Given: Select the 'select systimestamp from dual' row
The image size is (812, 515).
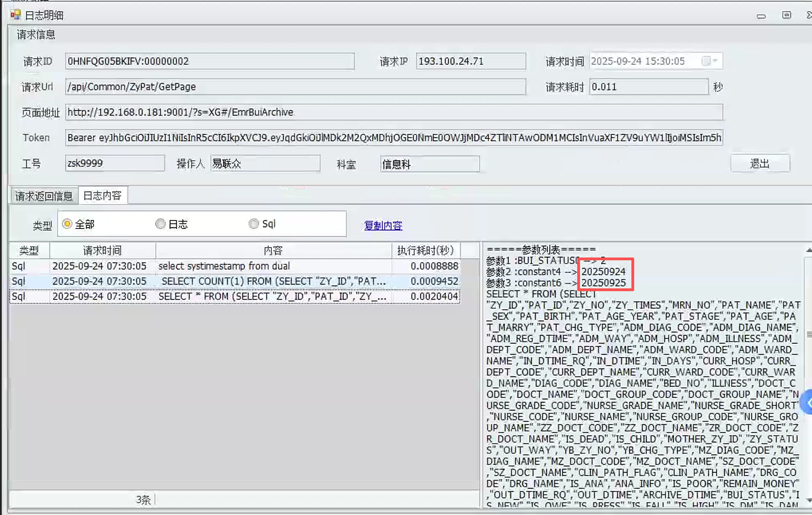Looking at the screenshot, I should pos(224,266).
